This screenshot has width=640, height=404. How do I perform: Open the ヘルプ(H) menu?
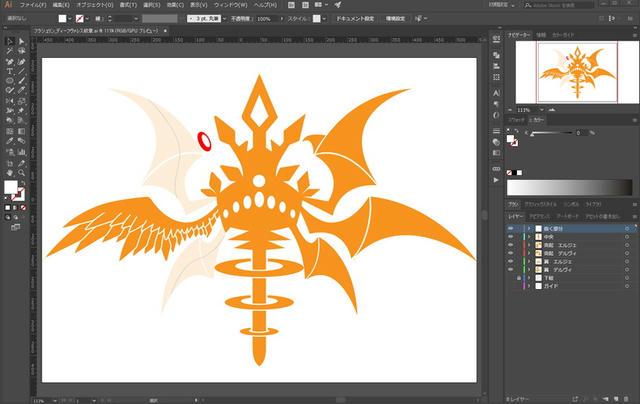tap(265, 5)
